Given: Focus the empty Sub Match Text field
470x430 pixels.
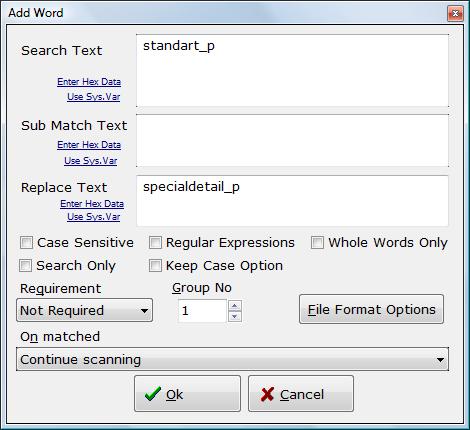Looking at the screenshot, I should (x=292, y=141).
